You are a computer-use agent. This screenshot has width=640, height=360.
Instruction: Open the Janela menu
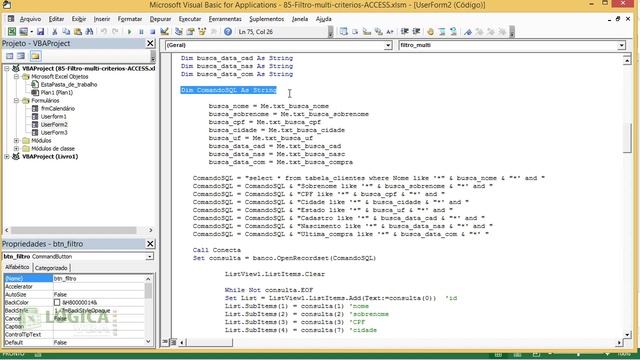(300, 19)
